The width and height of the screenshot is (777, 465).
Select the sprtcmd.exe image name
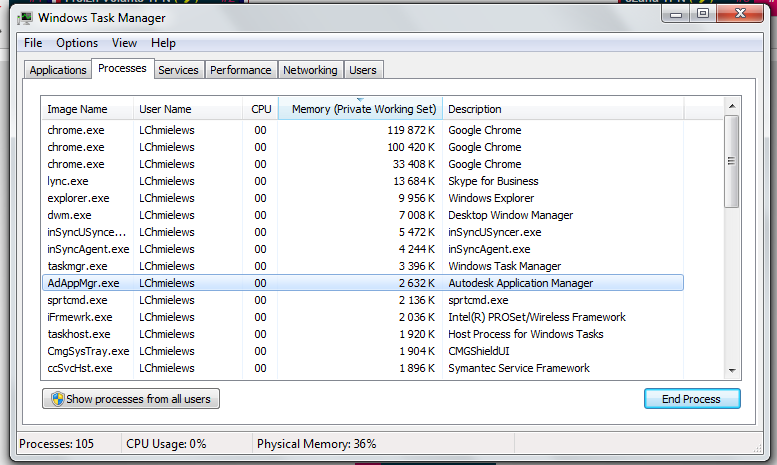point(77,300)
